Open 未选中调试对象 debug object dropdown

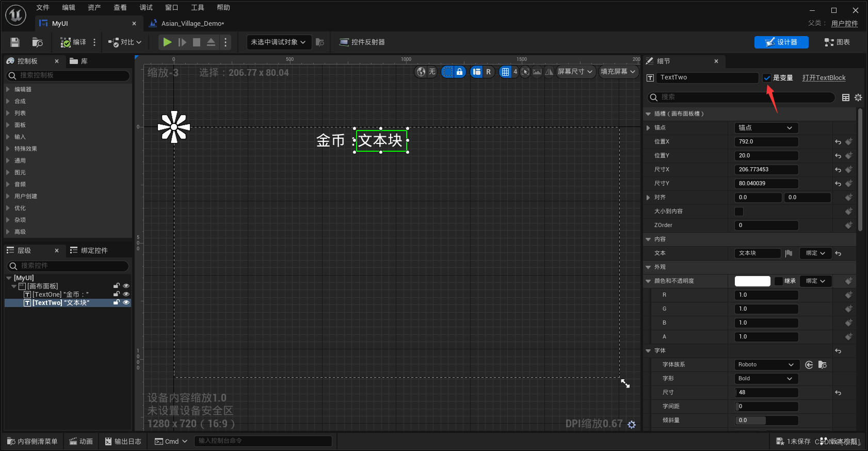(x=279, y=42)
